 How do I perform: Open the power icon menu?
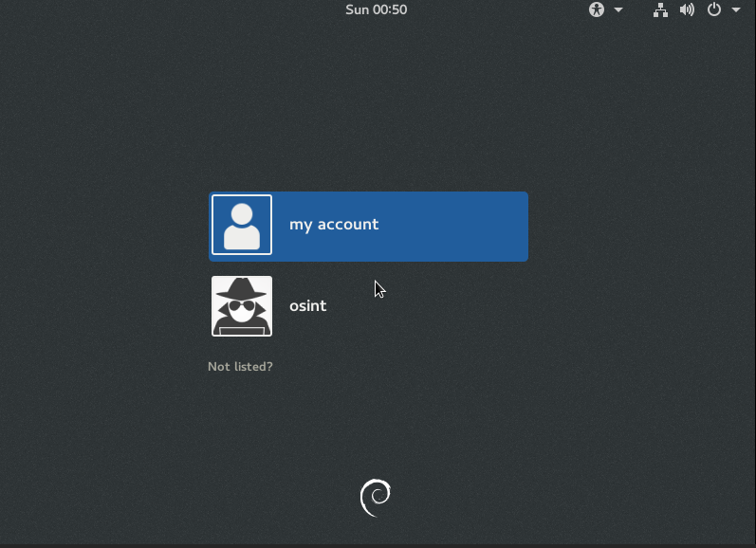(x=714, y=9)
